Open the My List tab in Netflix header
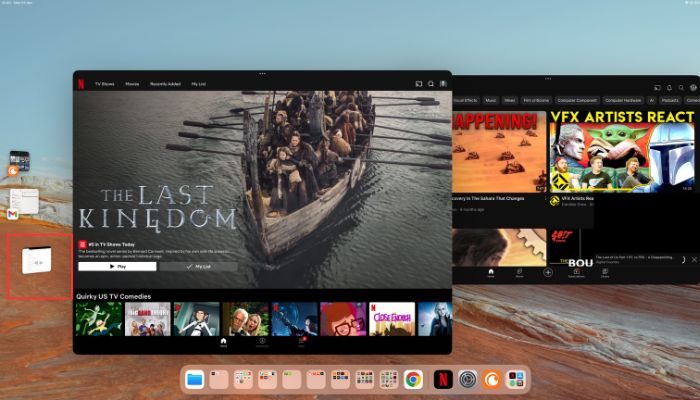This screenshot has width=700, height=400. coord(198,84)
